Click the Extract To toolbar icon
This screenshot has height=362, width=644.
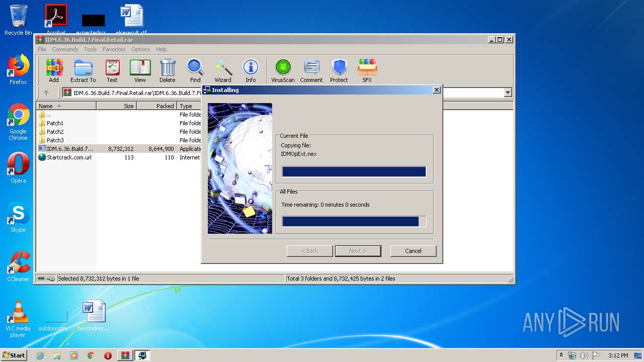[x=83, y=70]
